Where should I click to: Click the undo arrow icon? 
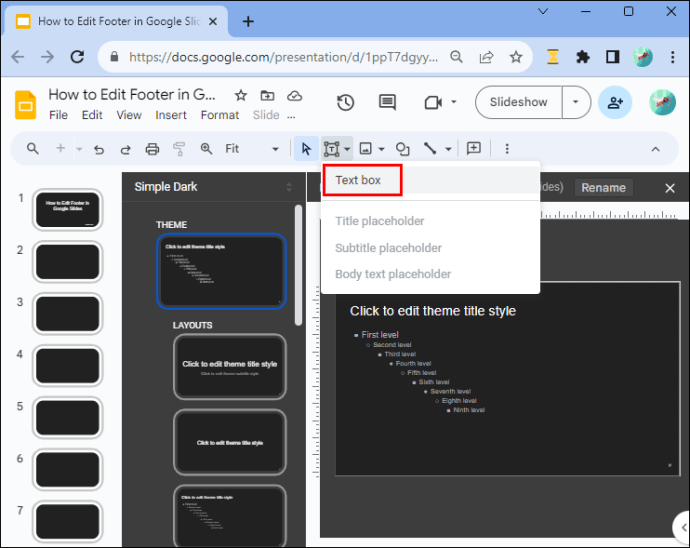tap(99, 149)
